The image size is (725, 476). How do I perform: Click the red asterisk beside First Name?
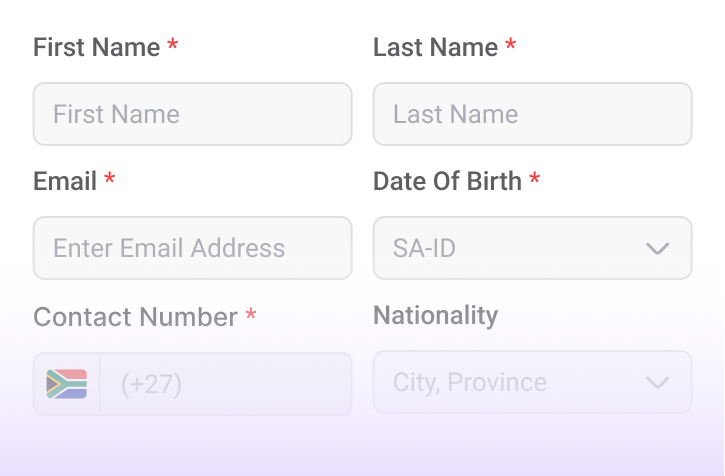coord(173,47)
